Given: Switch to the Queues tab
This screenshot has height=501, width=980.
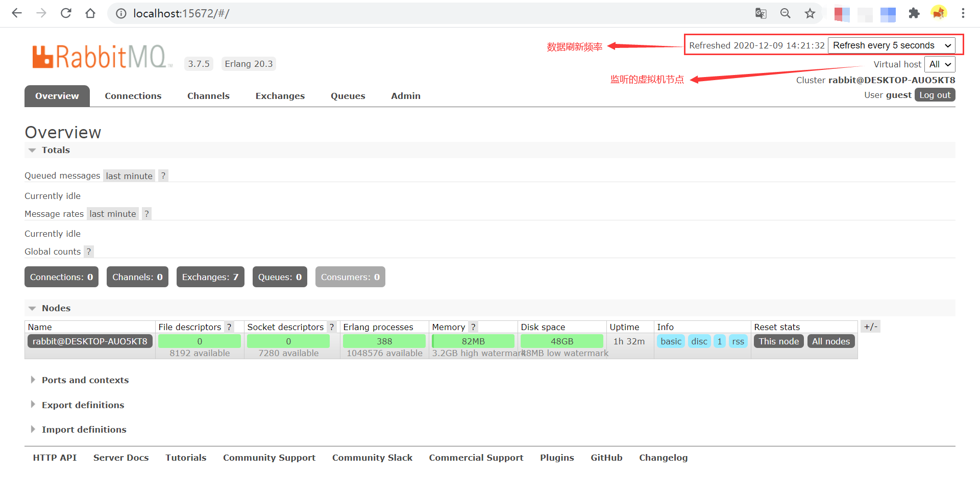Looking at the screenshot, I should point(348,96).
